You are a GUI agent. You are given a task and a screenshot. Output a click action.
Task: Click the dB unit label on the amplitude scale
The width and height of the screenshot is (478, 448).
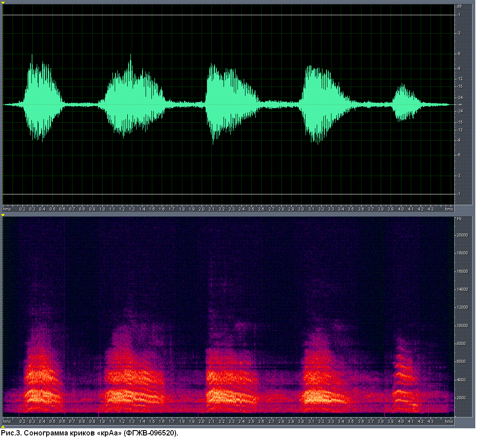[459, 6]
